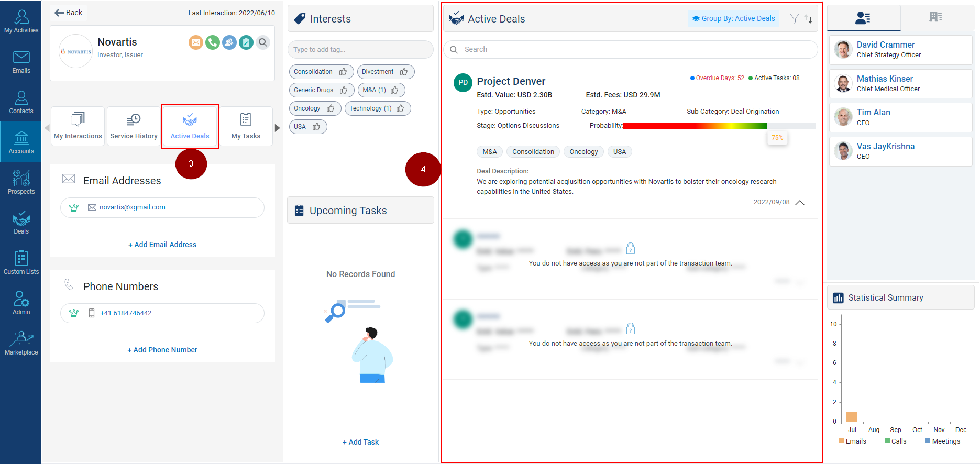Image resolution: width=980 pixels, height=464 pixels.
Task: Open the My Interactions tab
Action: coord(78,126)
